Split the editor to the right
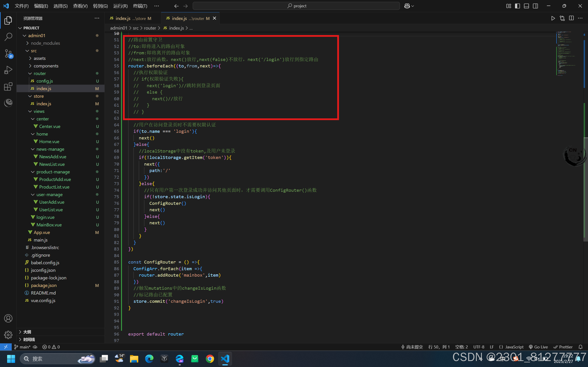Image resolution: width=588 pixels, height=367 pixels. pos(571,18)
